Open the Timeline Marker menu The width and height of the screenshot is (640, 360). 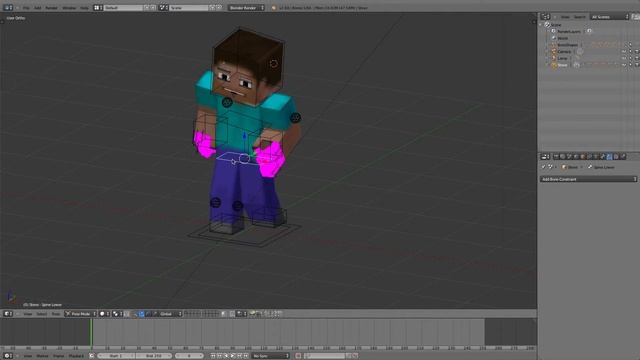point(42,356)
